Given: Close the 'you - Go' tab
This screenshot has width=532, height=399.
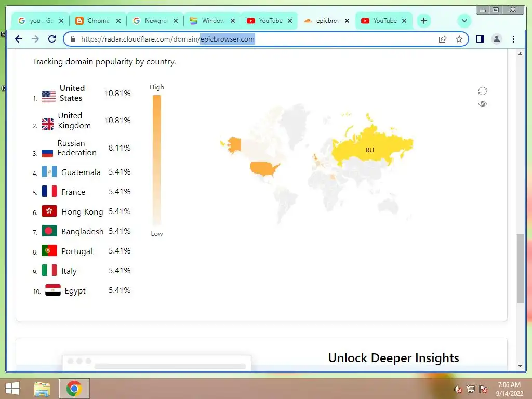Looking at the screenshot, I should point(61,21).
